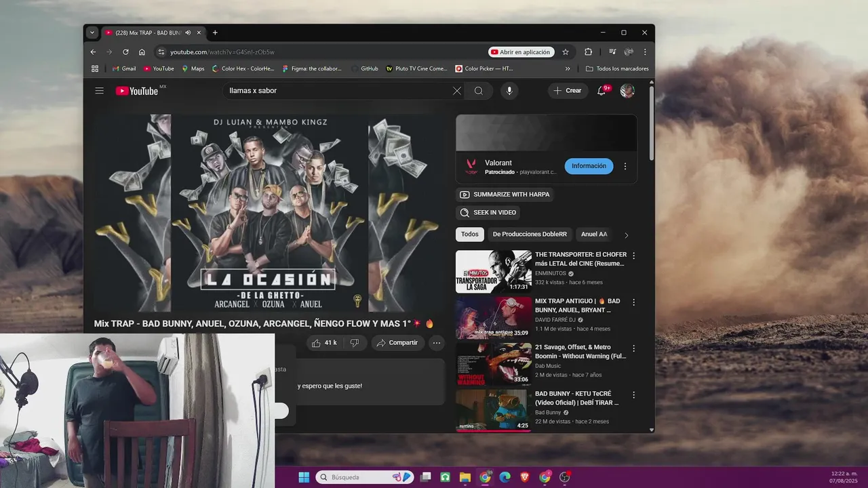This screenshot has width=868, height=488.
Task: Open Chrome three-dot menu
Action: 645,52
